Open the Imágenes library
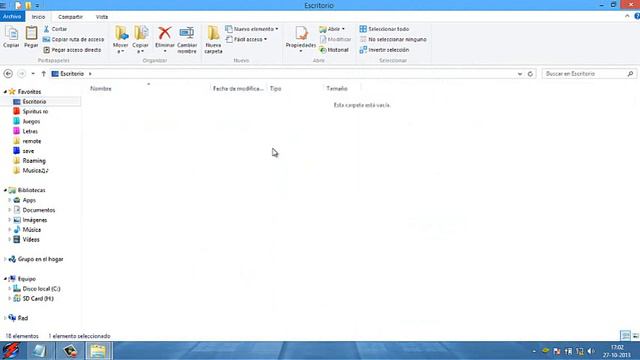Image resolution: width=640 pixels, height=360 pixels. (35, 220)
